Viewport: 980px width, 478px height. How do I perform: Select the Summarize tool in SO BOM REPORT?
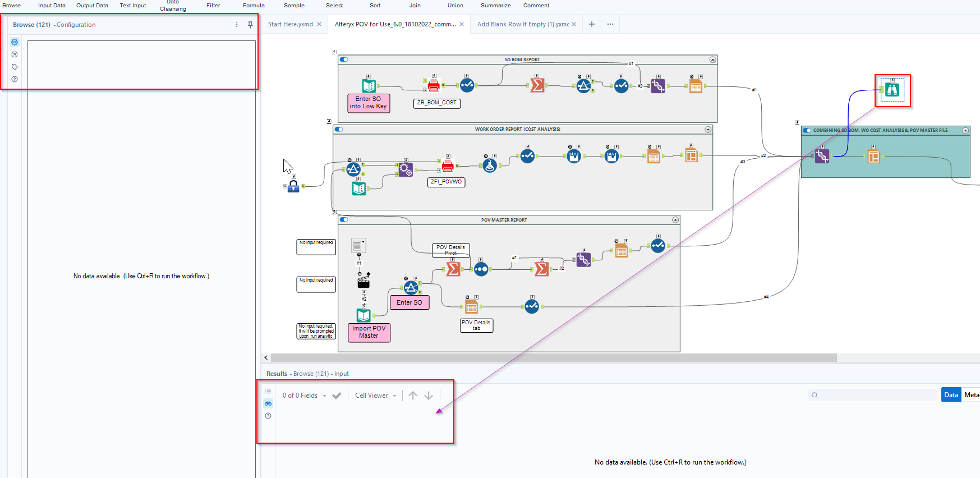pyautogui.click(x=537, y=85)
